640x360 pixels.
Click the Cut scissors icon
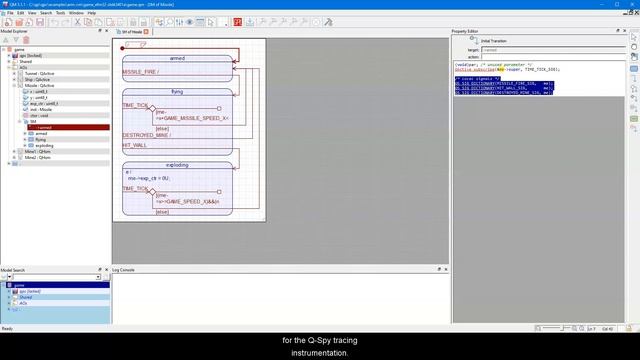tap(77, 22)
